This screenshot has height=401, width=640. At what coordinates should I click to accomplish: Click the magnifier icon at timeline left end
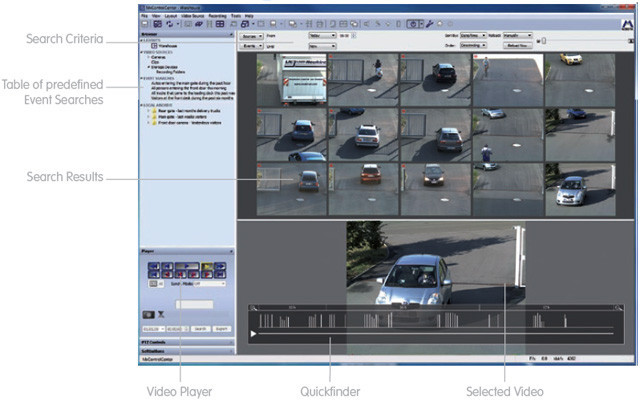[254, 307]
